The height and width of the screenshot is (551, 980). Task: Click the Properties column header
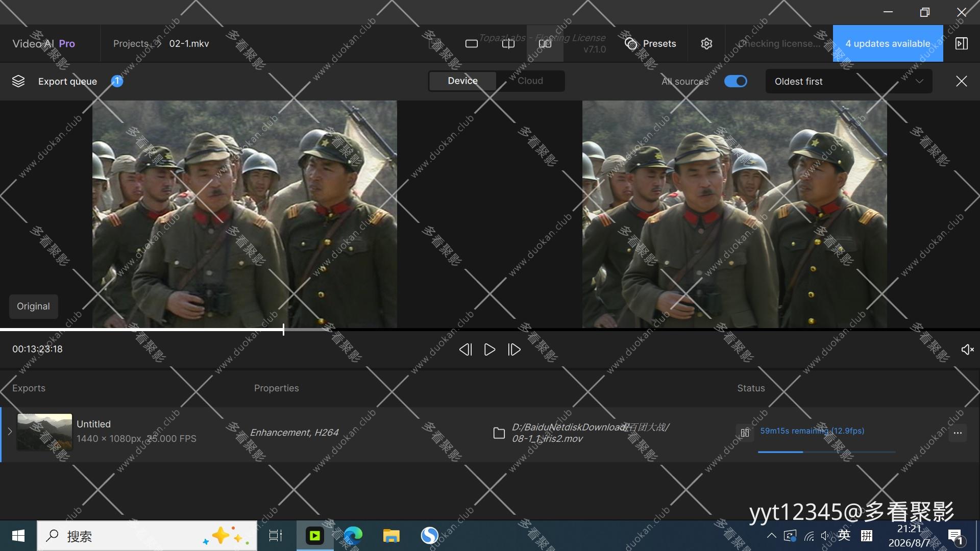point(277,388)
